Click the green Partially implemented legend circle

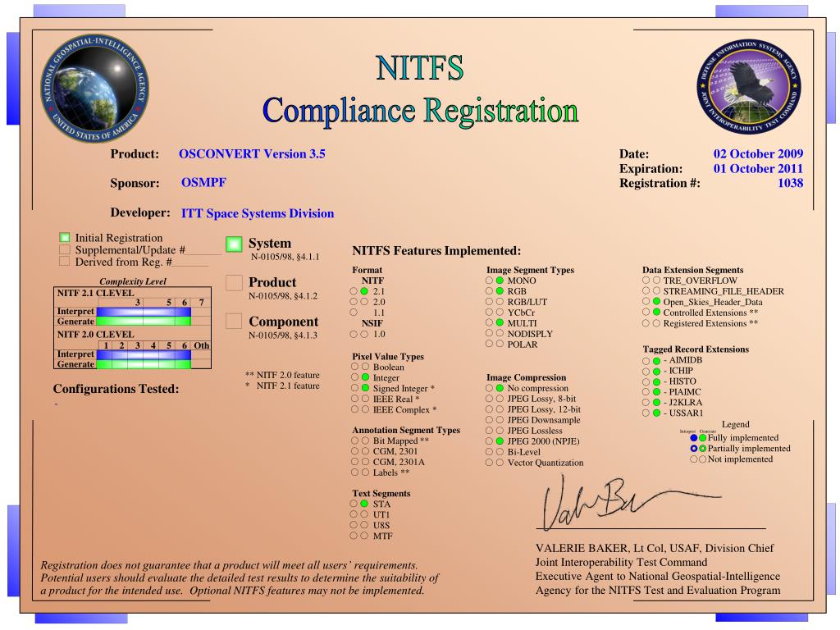point(702,449)
